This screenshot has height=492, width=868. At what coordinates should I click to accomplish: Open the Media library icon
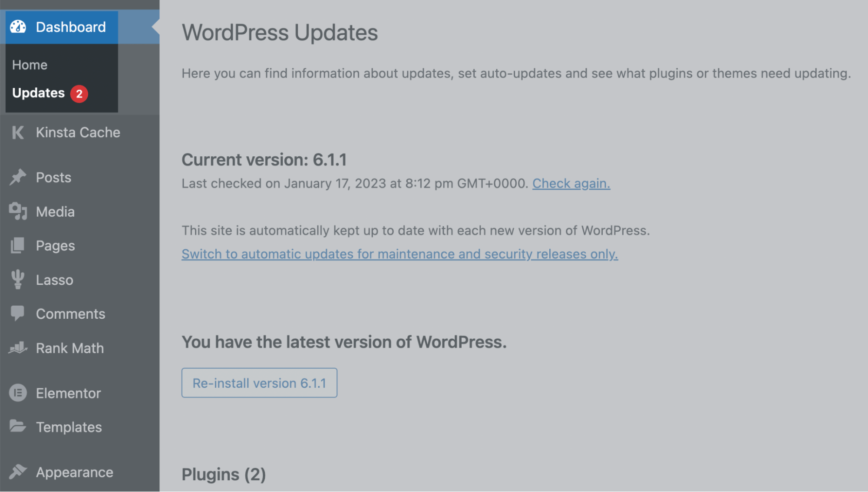[17, 211]
